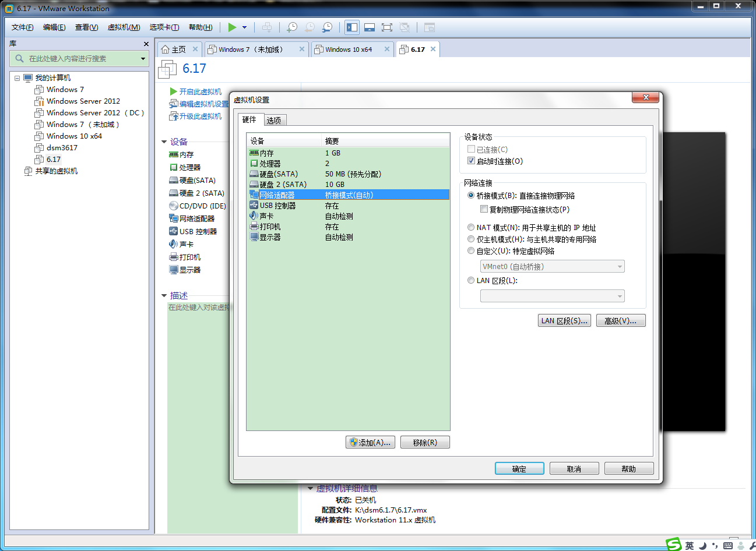Screen dimensions: 756x551
Task: Open the power options arrow beside the play button
Action: pyautogui.click(x=244, y=27)
